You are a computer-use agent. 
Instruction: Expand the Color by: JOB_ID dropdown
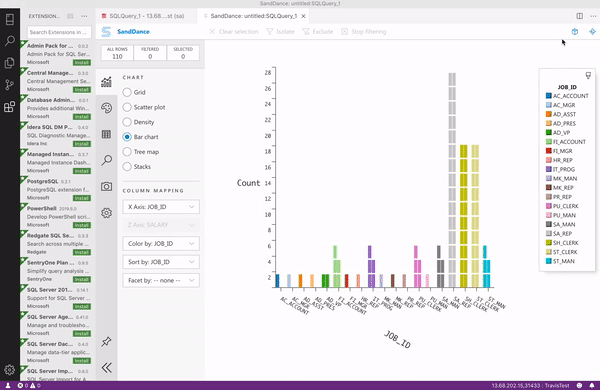(x=161, y=243)
